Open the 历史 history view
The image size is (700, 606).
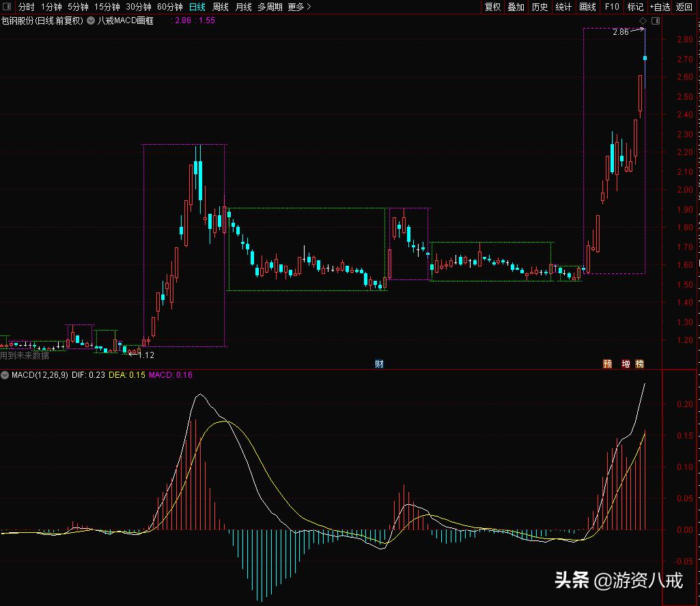539,7
